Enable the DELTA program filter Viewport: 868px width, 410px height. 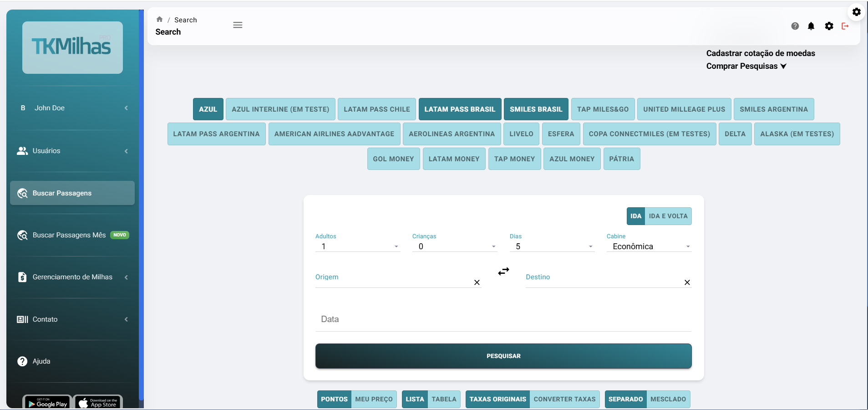tap(735, 134)
